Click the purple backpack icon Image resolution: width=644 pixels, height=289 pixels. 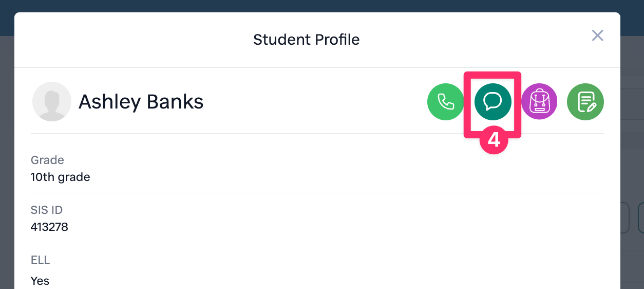(x=539, y=102)
